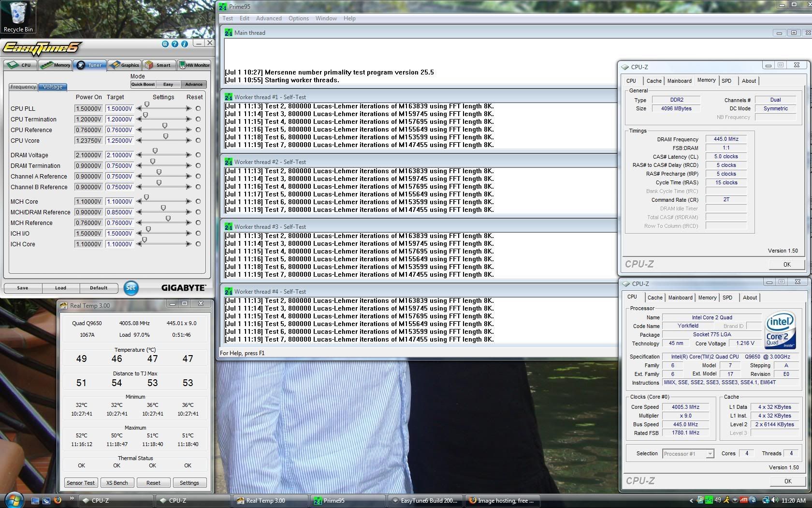This screenshot has width=812, height=508.
Task: Increase CPU Vcore with right arrow
Action: tap(188, 141)
